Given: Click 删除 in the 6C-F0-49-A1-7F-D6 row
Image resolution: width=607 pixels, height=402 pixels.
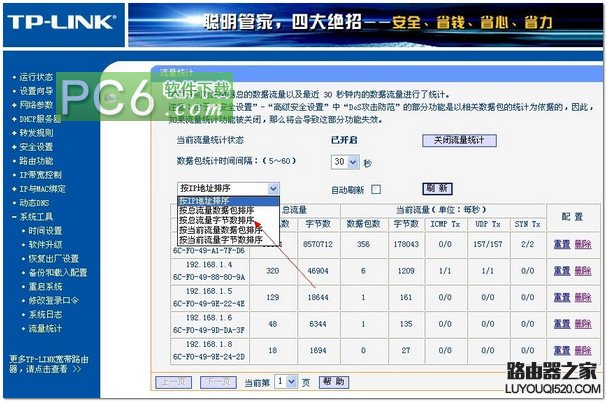Looking at the screenshot, I should coord(583,244).
